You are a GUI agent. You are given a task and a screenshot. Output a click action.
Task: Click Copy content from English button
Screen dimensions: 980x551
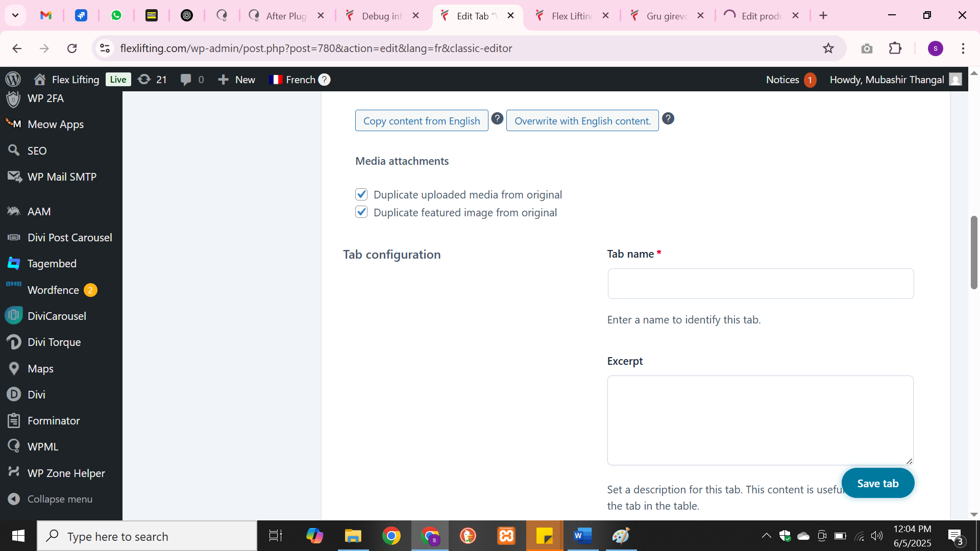pos(422,121)
